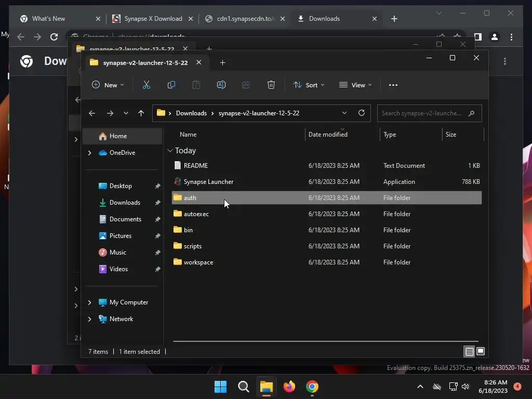Expand the OneDrive tree node
This screenshot has width=532, height=399.
pos(89,153)
